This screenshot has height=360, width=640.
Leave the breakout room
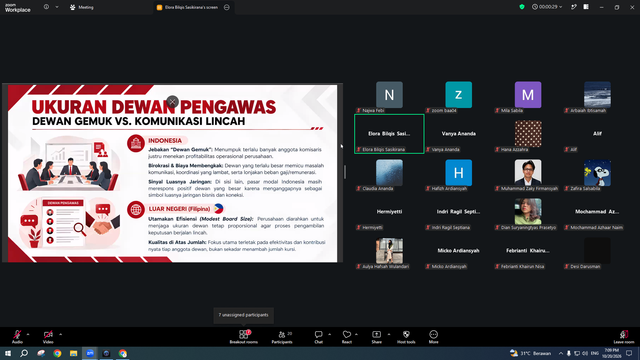coord(624,337)
